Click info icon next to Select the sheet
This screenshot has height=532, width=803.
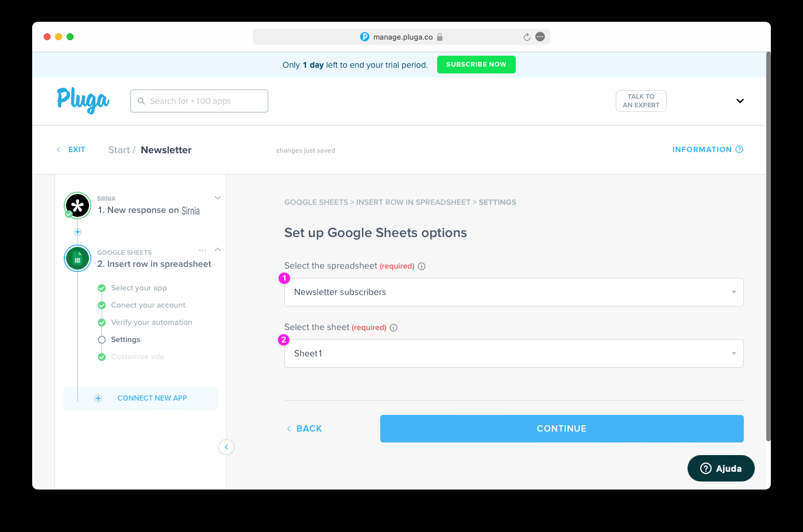393,328
